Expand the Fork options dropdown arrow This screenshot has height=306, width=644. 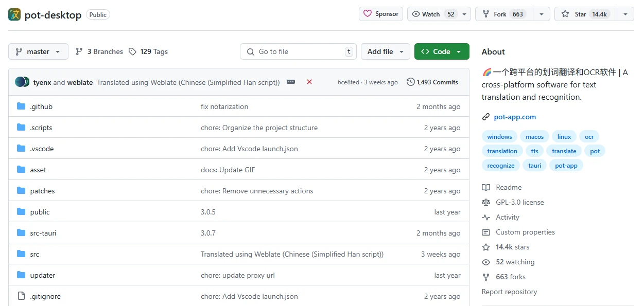(542, 14)
